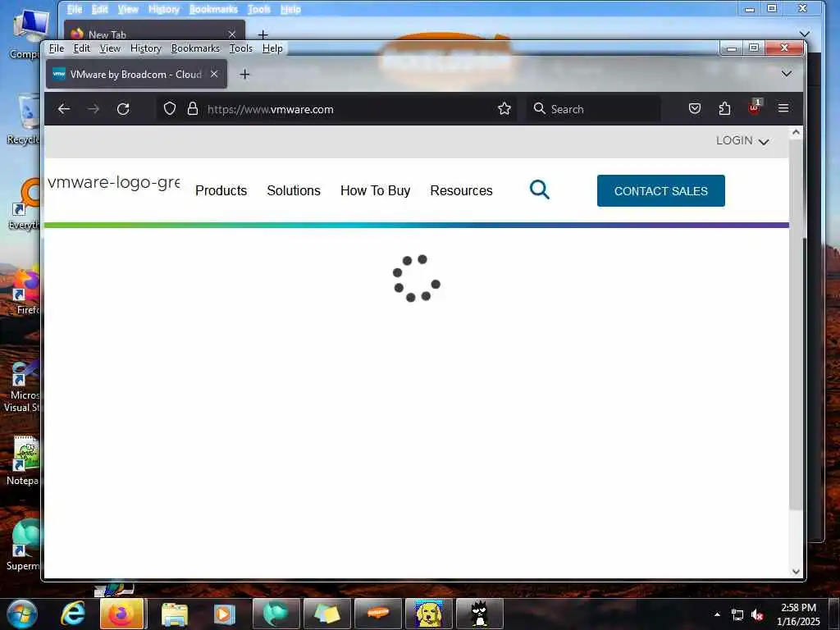Image resolution: width=840 pixels, height=630 pixels.
Task: Open the File menu in the front window
Action: (57, 48)
